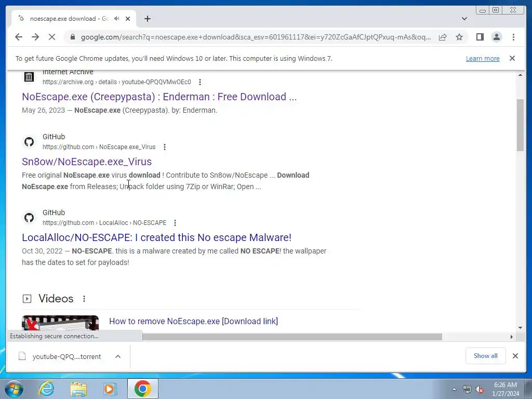Open network status tray icon
The image size is (532, 399).
coord(467,389)
